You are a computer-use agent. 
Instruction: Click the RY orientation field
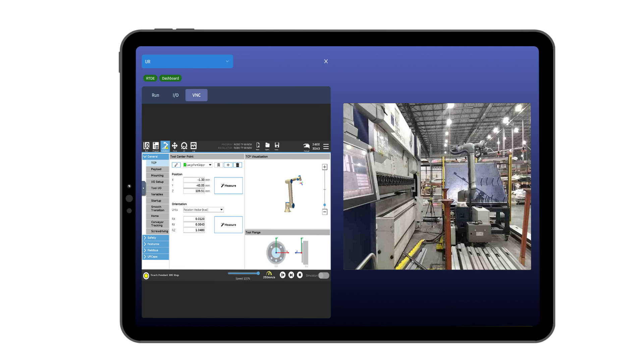pyautogui.click(x=194, y=225)
